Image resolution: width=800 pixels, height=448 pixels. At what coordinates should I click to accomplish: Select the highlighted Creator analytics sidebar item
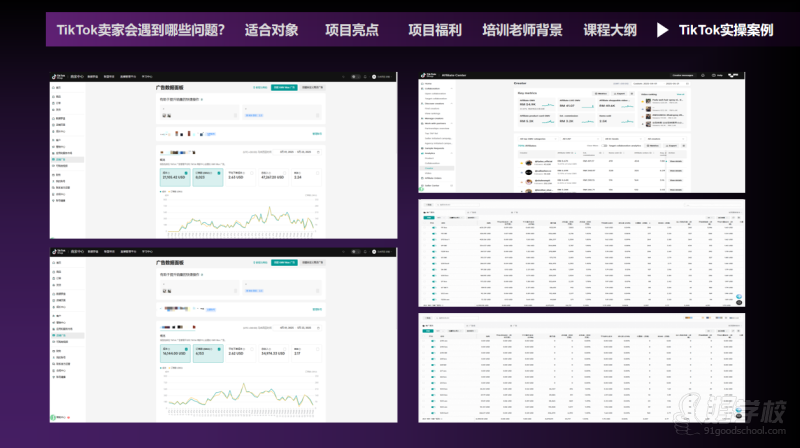coord(437,168)
